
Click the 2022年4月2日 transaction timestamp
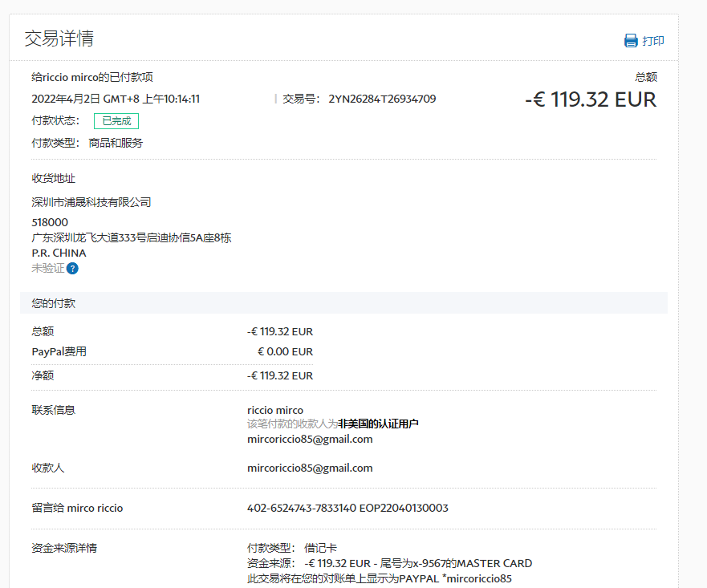click(x=116, y=99)
